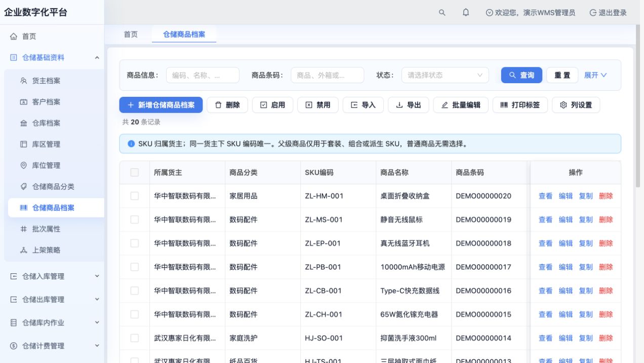This screenshot has width=644, height=363.
Task: Click the 仓储商品档案 barcode icon in sidebar
Action: coord(23,208)
